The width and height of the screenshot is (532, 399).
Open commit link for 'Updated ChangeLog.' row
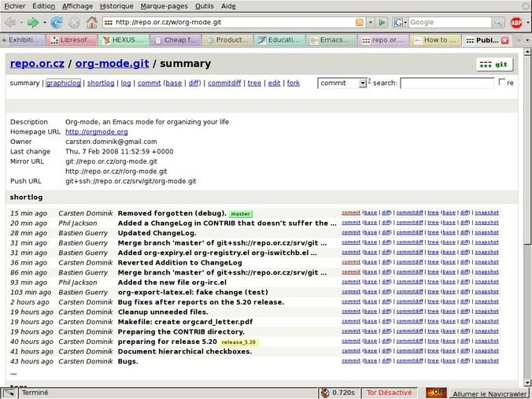point(351,232)
